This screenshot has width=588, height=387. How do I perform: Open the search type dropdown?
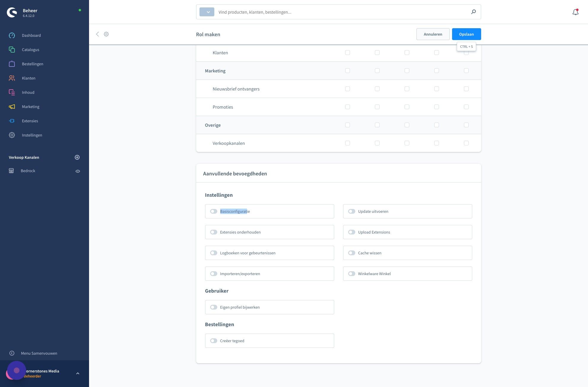click(x=207, y=12)
